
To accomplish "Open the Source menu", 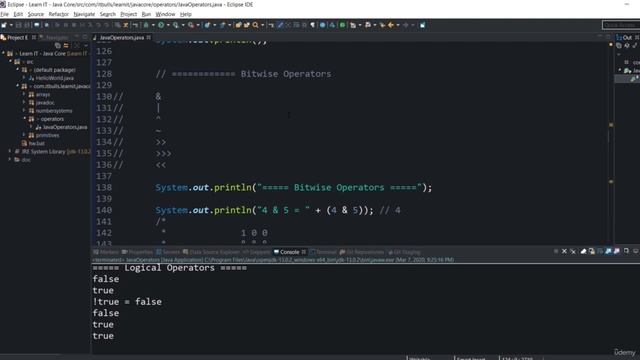I will tap(36, 14).
